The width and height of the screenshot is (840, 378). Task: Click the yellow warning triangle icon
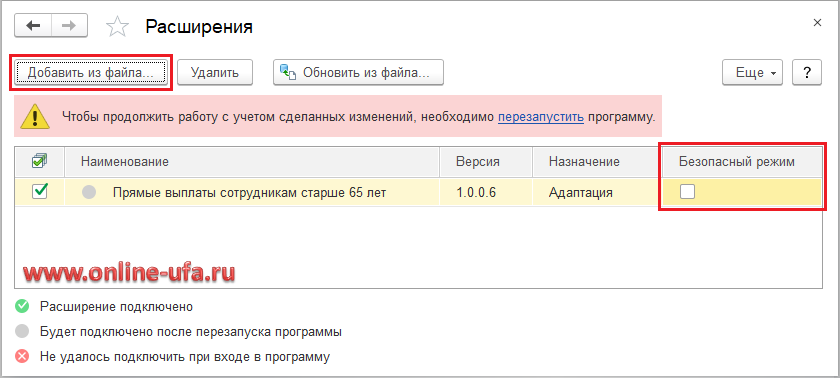tap(35, 117)
